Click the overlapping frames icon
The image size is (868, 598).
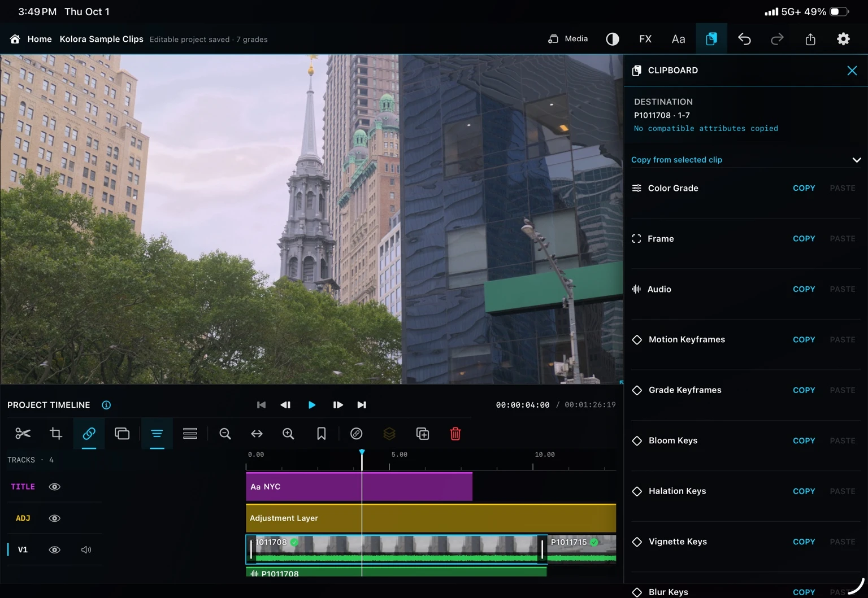coord(122,434)
